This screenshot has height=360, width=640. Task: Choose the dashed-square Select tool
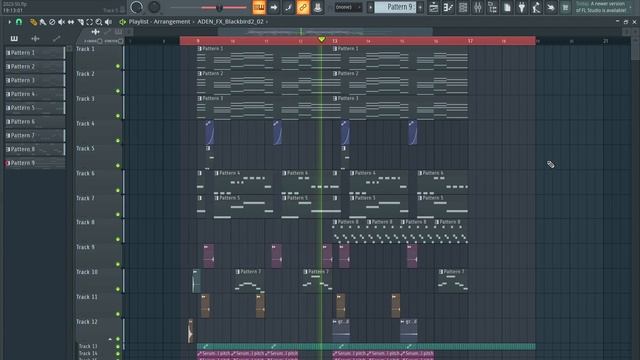tap(89, 22)
